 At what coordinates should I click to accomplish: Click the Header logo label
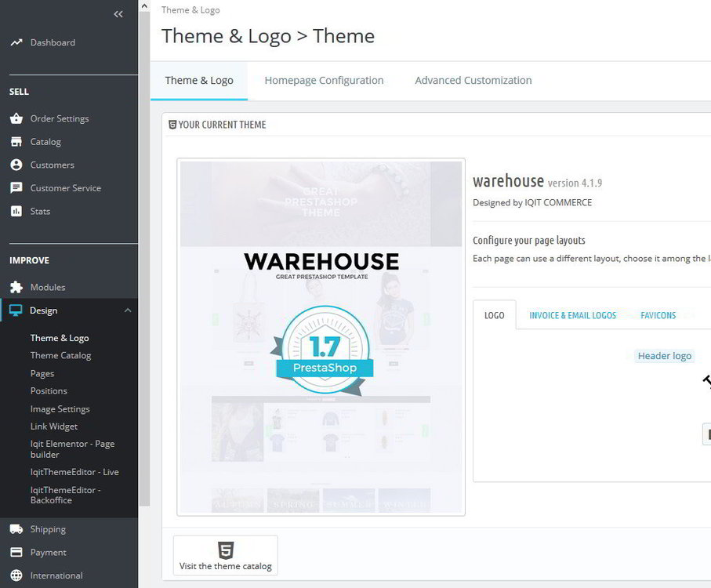[664, 357]
